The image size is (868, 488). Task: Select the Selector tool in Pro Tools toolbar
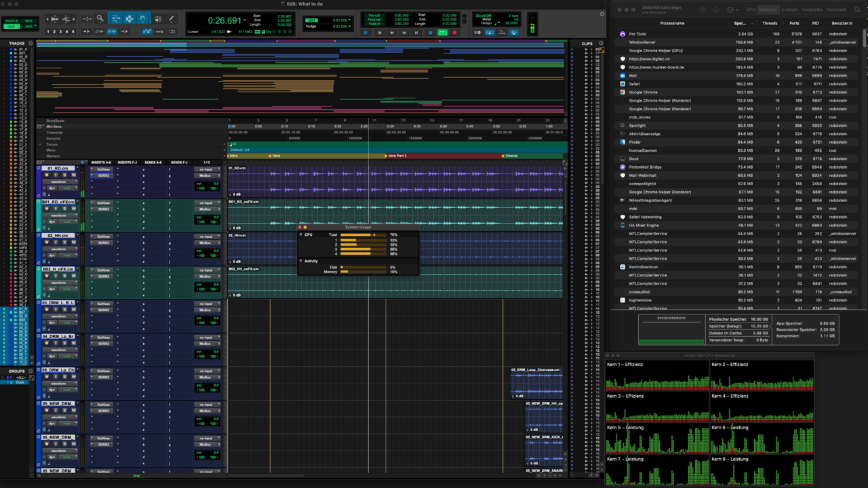(130, 18)
